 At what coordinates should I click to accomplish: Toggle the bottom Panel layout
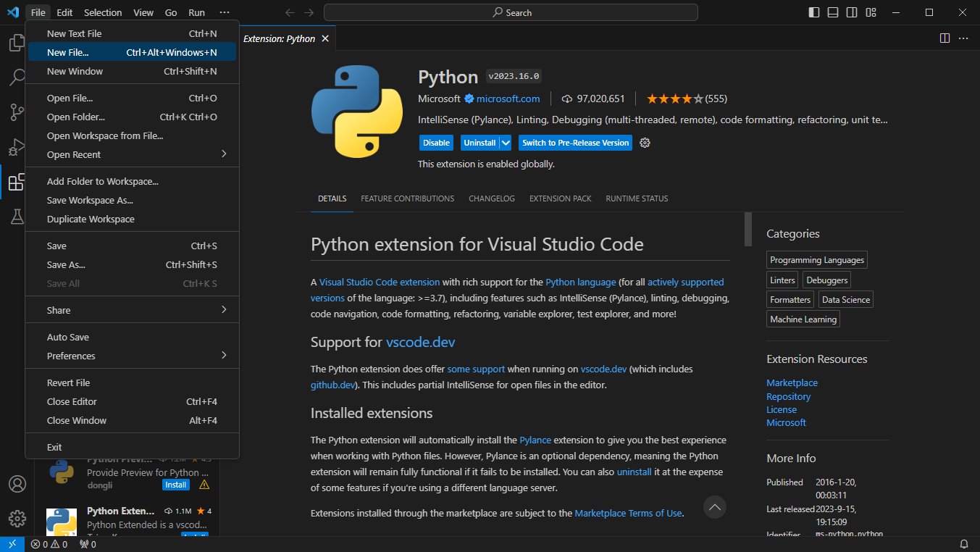[x=833, y=12]
